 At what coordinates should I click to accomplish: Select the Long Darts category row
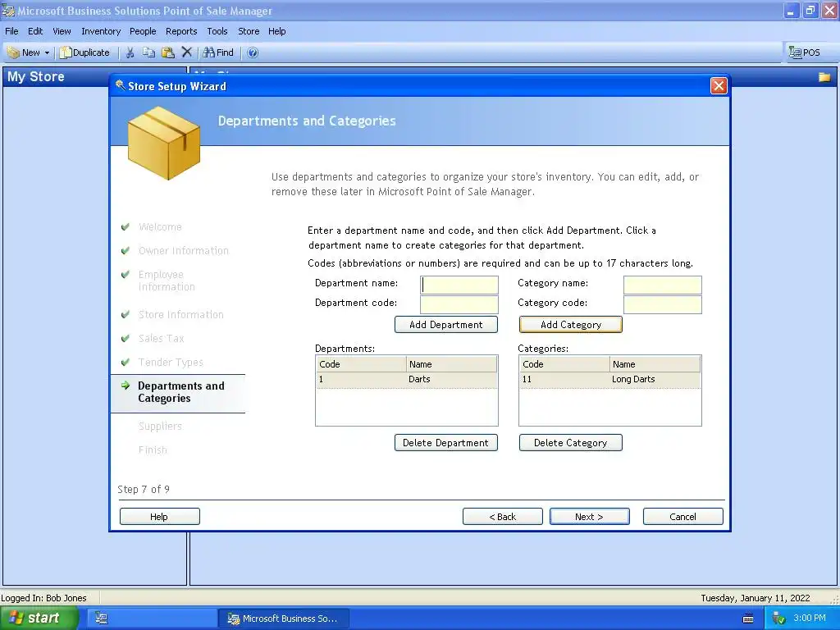coord(609,379)
